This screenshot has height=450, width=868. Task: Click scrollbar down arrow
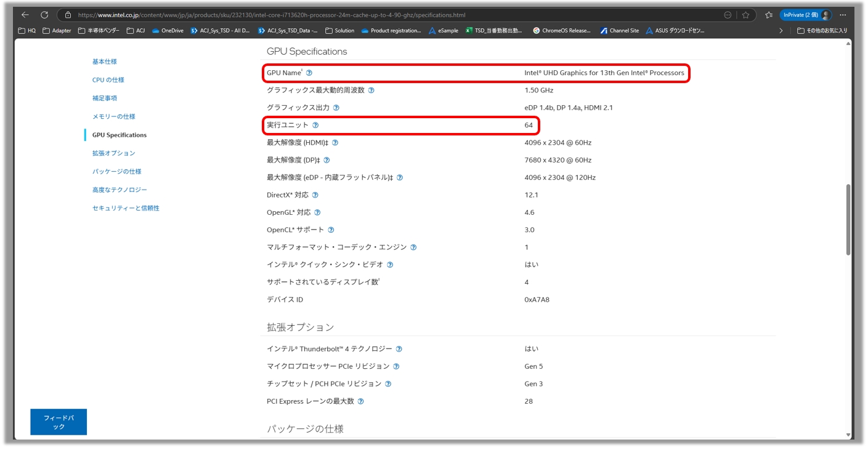[848, 435]
